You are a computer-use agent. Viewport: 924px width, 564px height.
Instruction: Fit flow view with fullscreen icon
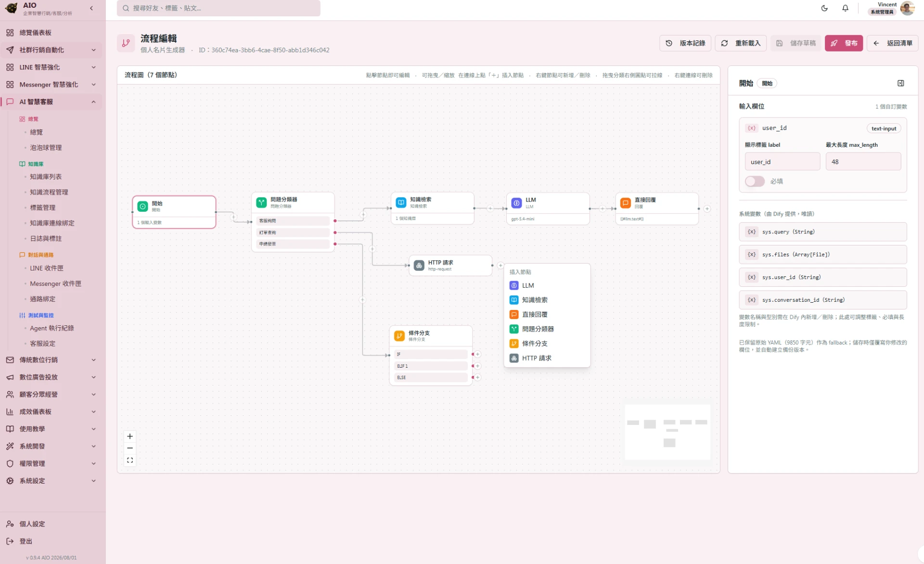coord(130,460)
